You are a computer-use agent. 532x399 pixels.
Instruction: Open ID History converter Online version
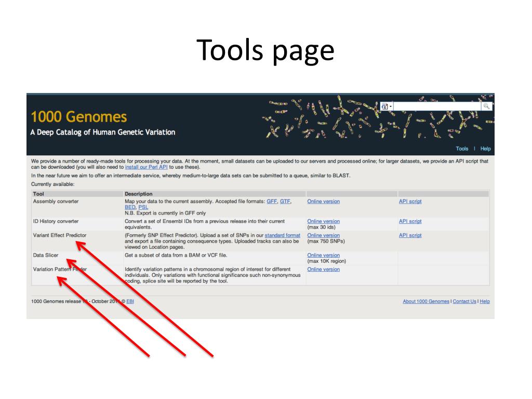pyautogui.click(x=323, y=221)
